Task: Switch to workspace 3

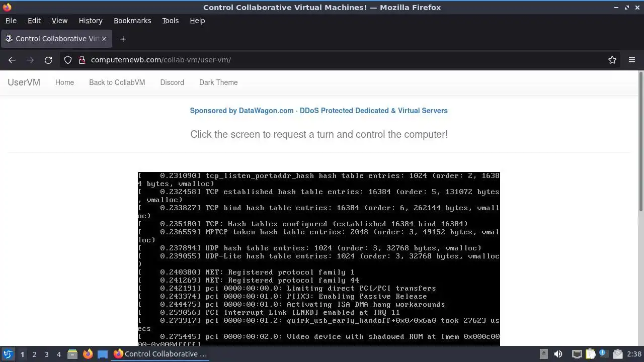Action: pos(46,354)
